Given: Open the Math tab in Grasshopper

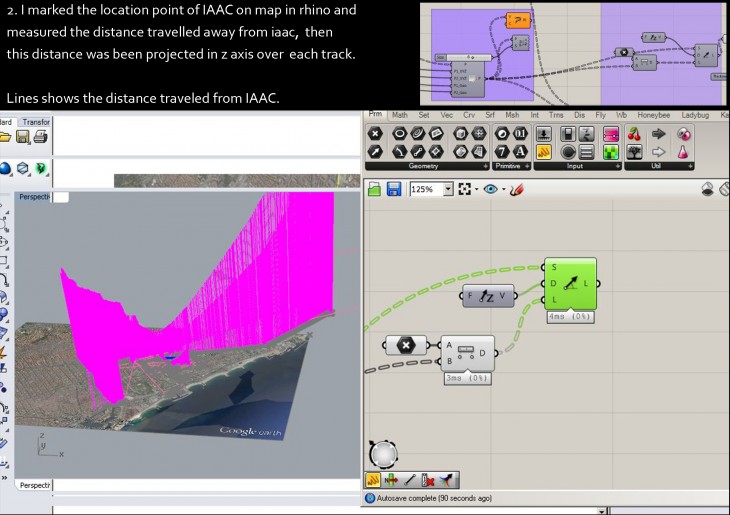Looking at the screenshot, I should coord(400,115).
